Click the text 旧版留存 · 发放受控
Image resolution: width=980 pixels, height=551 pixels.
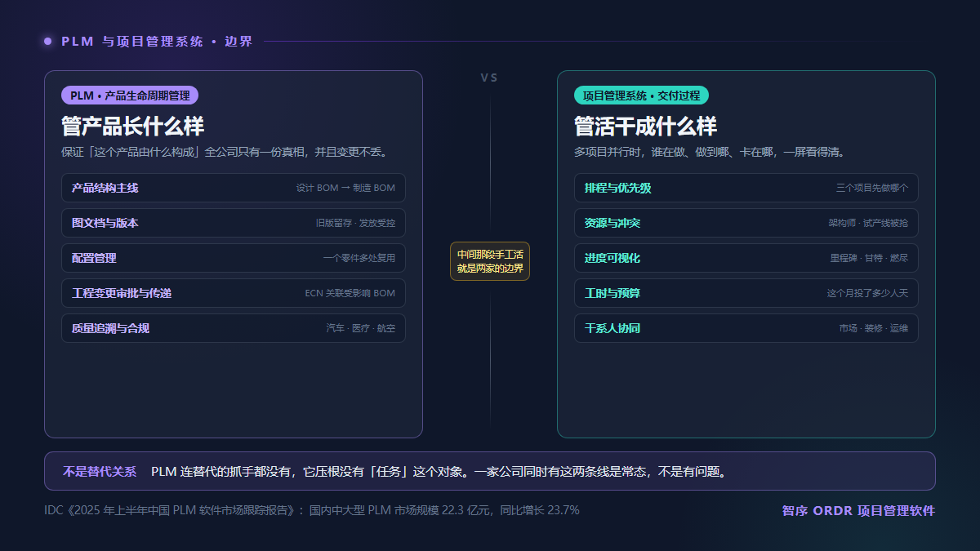click(355, 223)
